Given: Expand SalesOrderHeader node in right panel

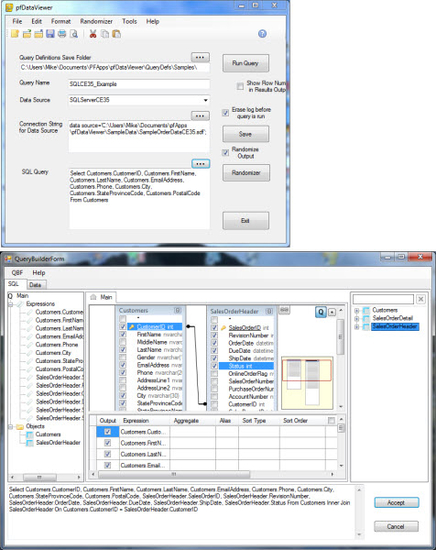Looking at the screenshot, I should click(x=357, y=327).
